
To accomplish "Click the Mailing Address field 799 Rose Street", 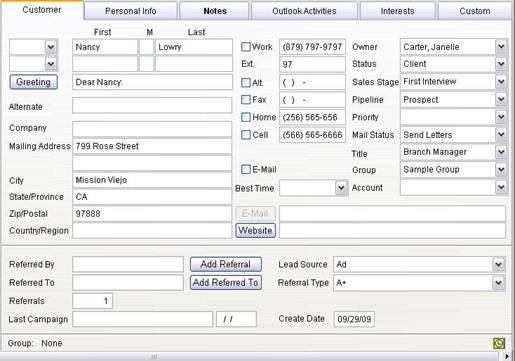I will coord(152,146).
